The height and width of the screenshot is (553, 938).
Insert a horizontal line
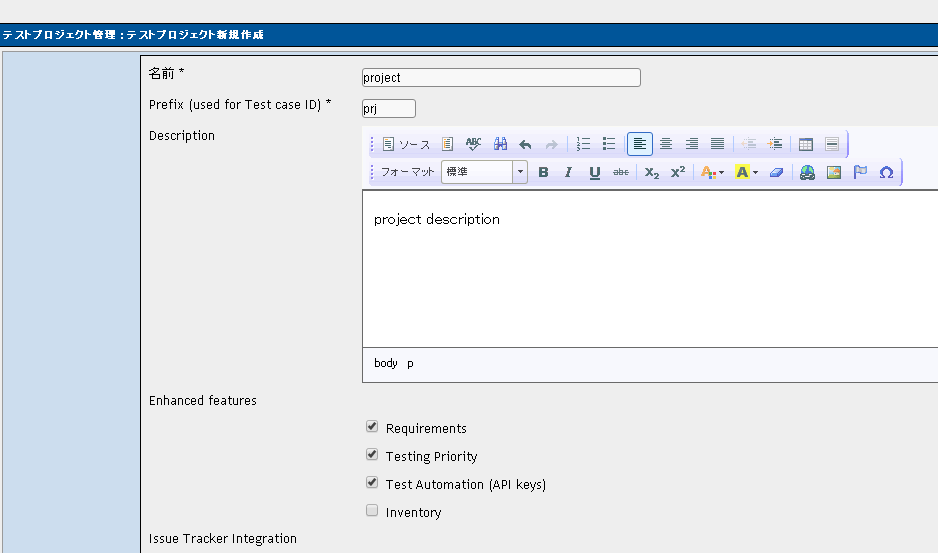tap(832, 144)
